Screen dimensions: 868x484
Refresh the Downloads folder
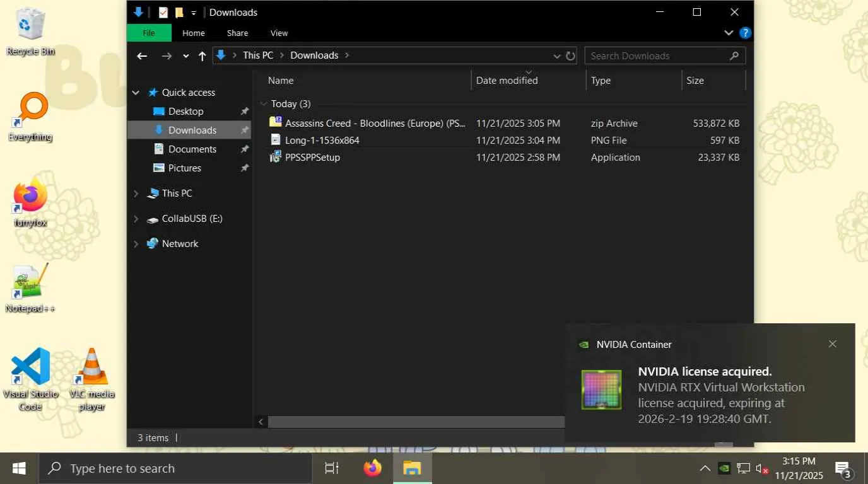click(570, 55)
